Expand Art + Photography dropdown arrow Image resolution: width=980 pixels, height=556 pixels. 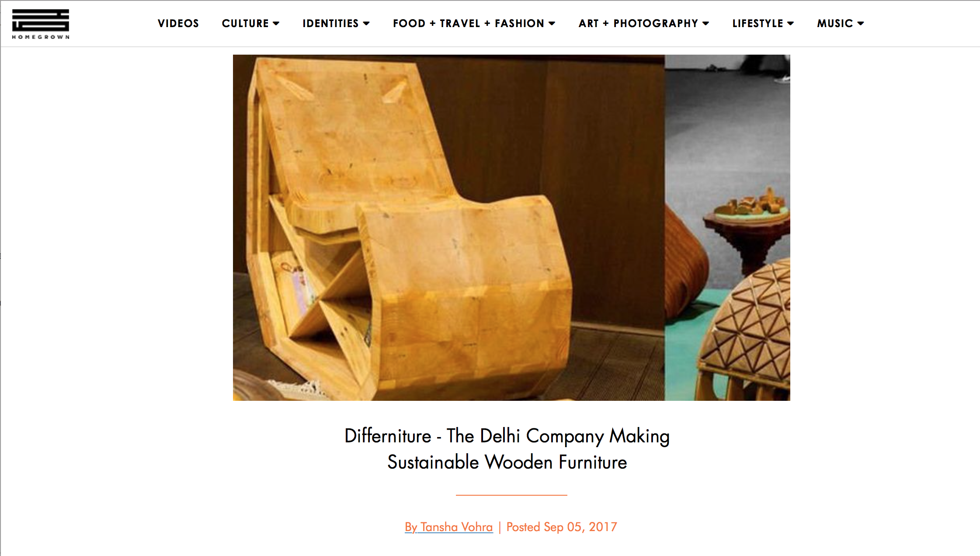click(705, 24)
